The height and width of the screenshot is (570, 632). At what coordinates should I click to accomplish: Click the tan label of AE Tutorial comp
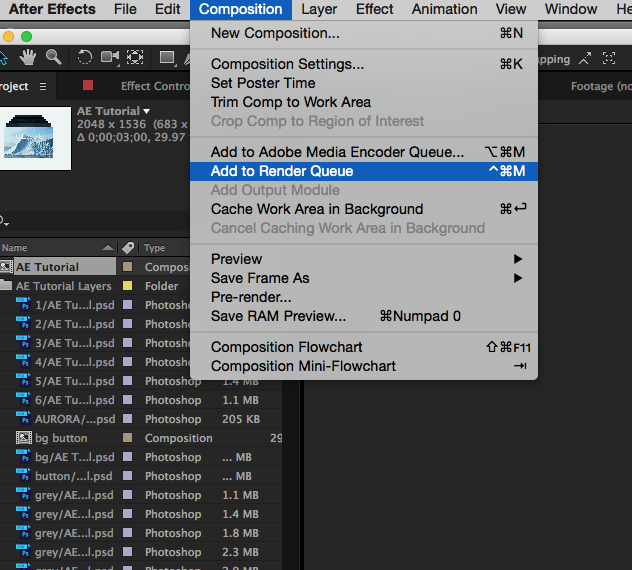tap(127, 266)
